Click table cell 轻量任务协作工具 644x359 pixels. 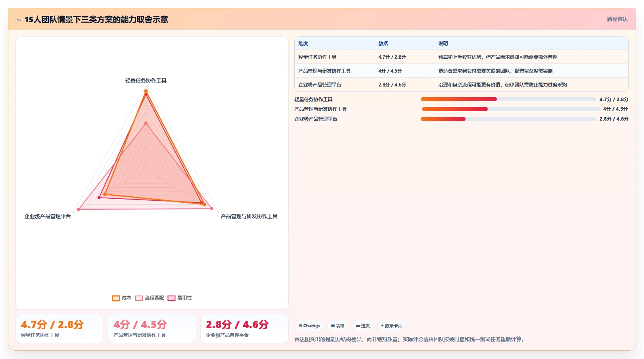[x=317, y=57]
